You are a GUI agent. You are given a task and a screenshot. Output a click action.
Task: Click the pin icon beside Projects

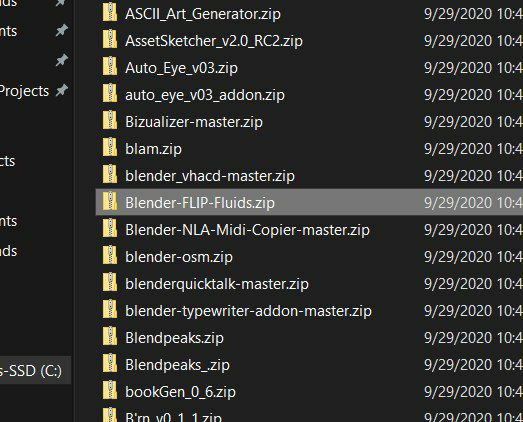62,90
